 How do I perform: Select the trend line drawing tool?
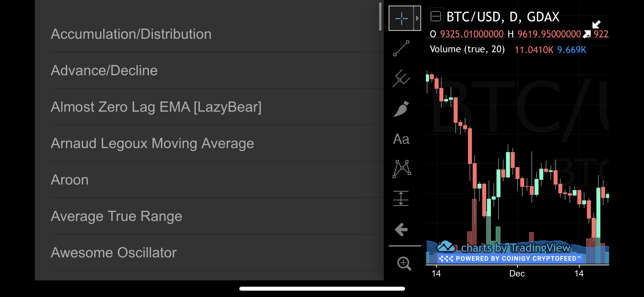pos(401,48)
